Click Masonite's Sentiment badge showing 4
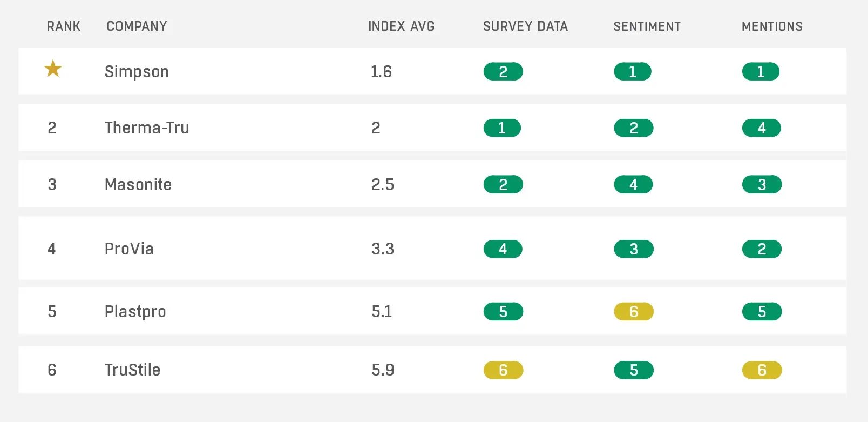Image resolution: width=868 pixels, height=422 pixels. (633, 185)
